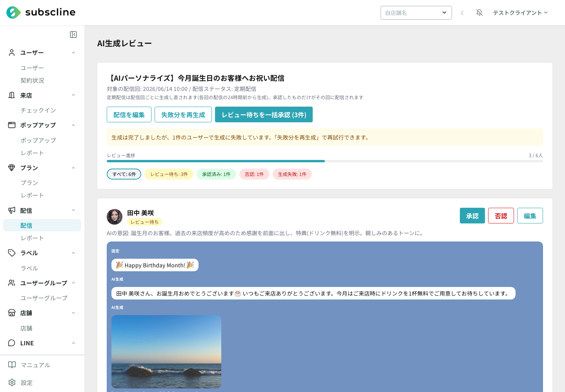Click the generation failure warning banner
This screenshot has width=565, height=392.
pyautogui.click(x=325, y=137)
